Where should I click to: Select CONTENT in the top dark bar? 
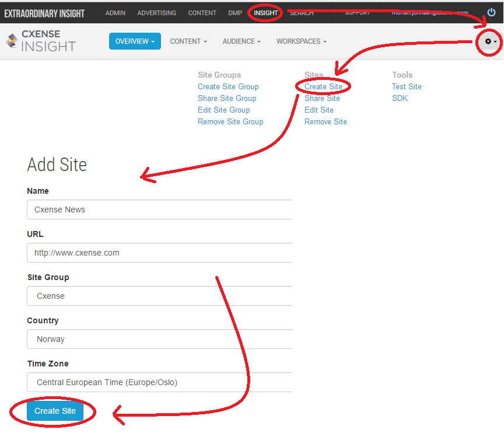click(202, 13)
